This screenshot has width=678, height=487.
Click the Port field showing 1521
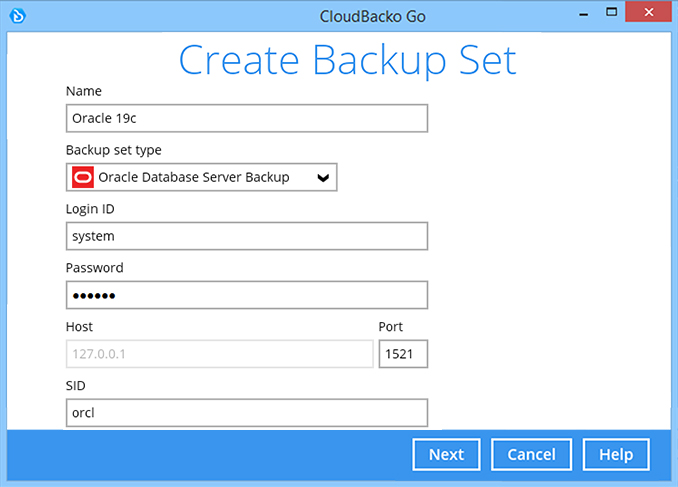tap(403, 354)
